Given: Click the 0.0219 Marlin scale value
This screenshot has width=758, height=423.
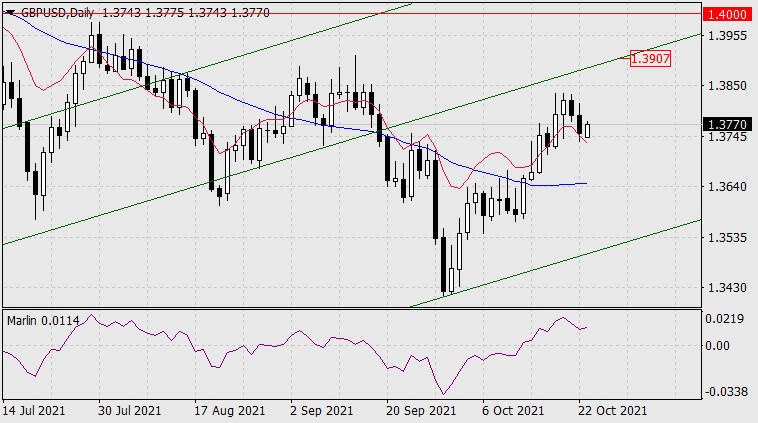Looking at the screenshot, I should (724, 319).
